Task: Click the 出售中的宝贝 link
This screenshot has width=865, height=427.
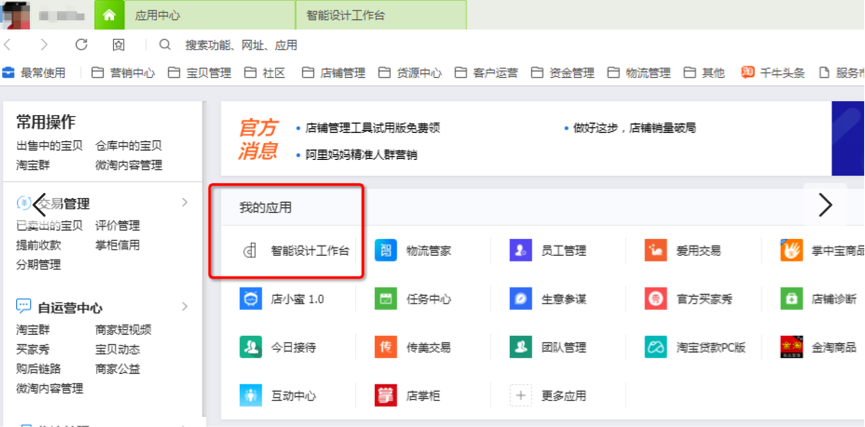Action: click(x=49, y=146)
